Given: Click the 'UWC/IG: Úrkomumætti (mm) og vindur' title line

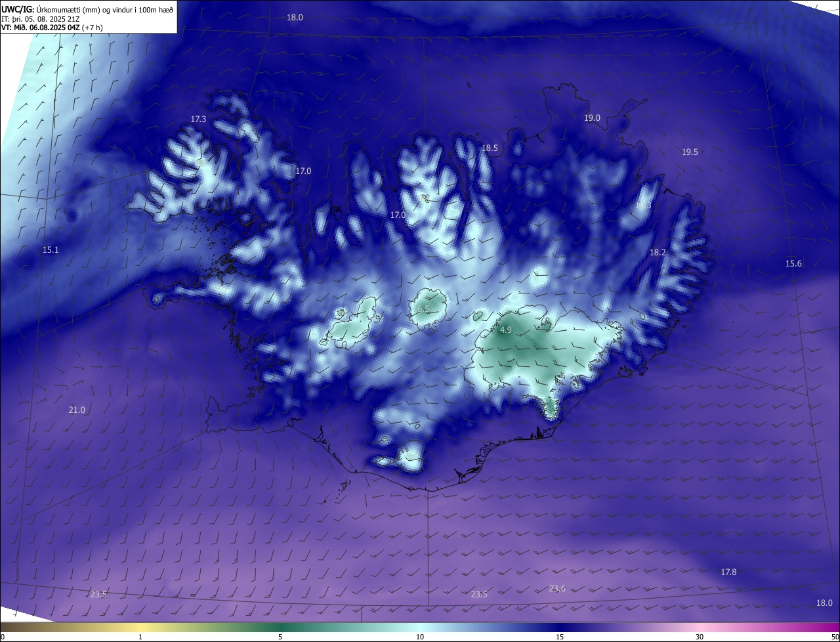Looking at the screenshot, I should 87,9.
